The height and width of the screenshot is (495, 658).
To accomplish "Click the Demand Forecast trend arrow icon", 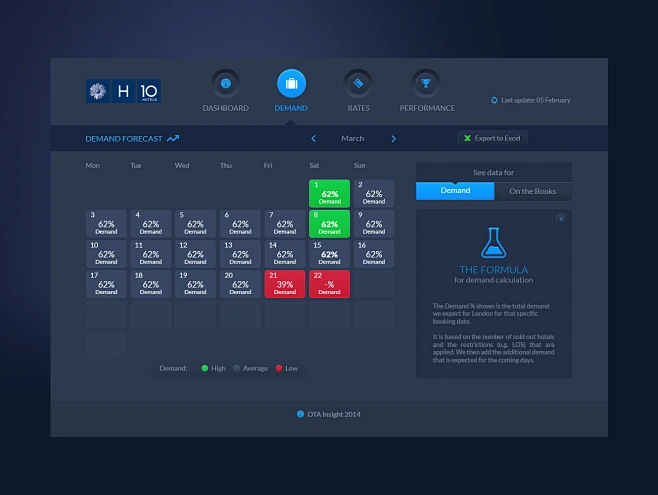I will click(173, 139).
